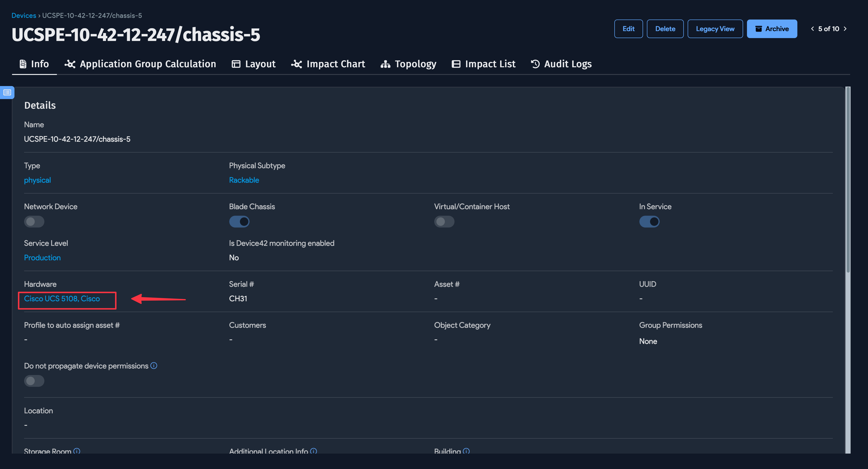
Task: Archive this device
Action: click(772, 29)
